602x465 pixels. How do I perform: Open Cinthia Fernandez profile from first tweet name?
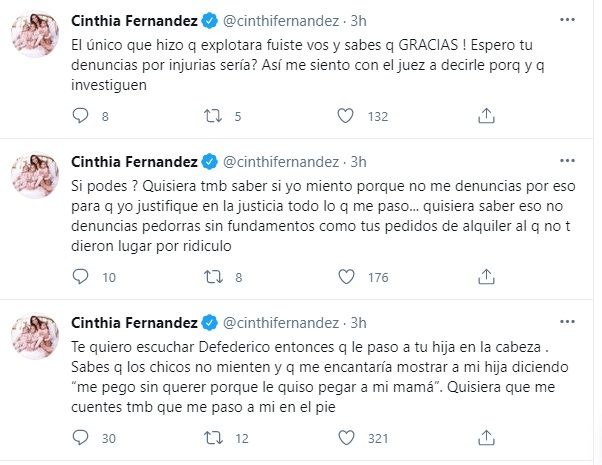(134, 21)
